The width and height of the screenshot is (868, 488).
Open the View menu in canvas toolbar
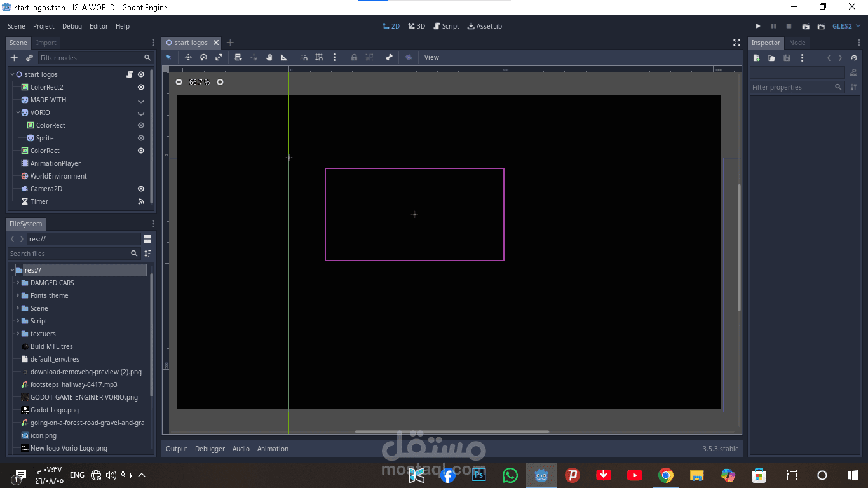pyautogui.click(x=431, y=57)
